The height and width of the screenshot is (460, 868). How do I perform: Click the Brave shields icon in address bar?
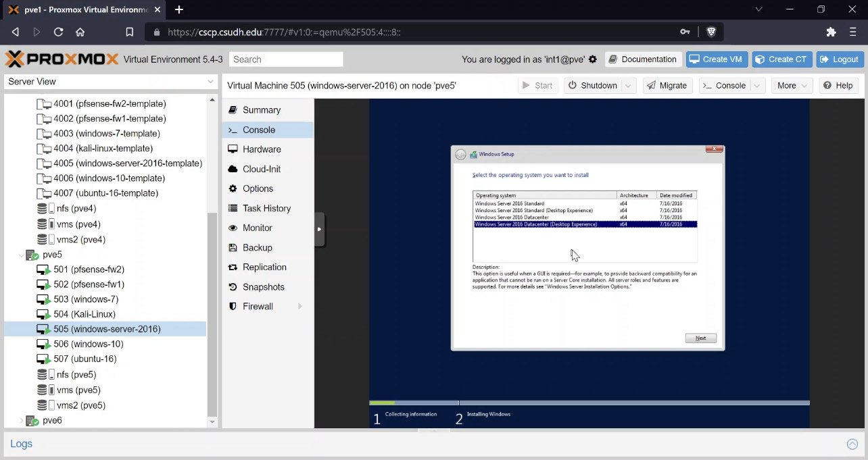[711, 32]
